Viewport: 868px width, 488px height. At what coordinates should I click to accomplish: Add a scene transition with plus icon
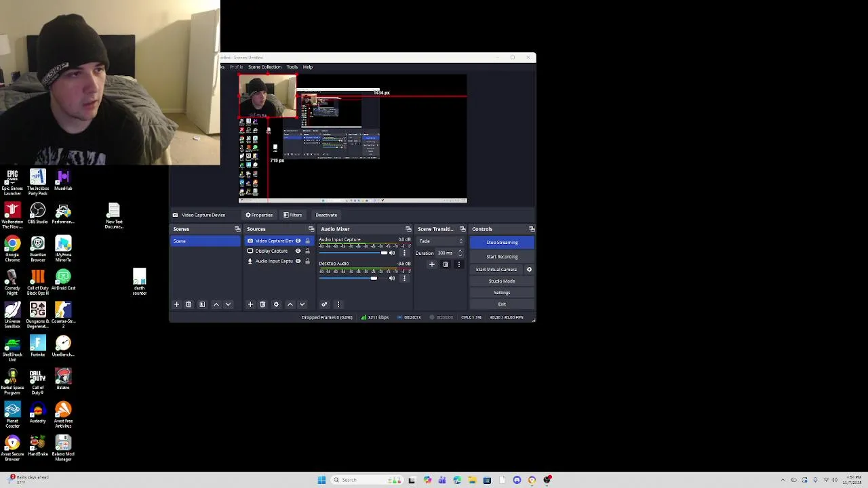(432, 264)
